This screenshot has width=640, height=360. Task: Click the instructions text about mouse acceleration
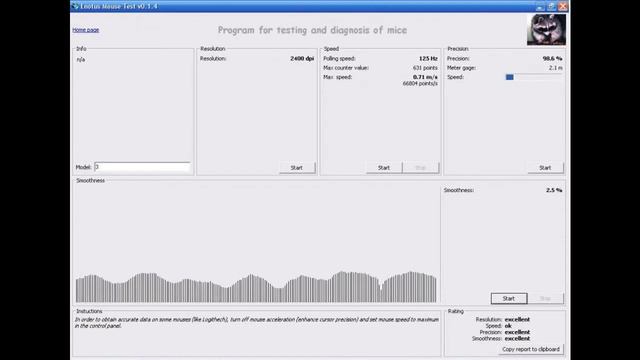[x=257, y=323]
